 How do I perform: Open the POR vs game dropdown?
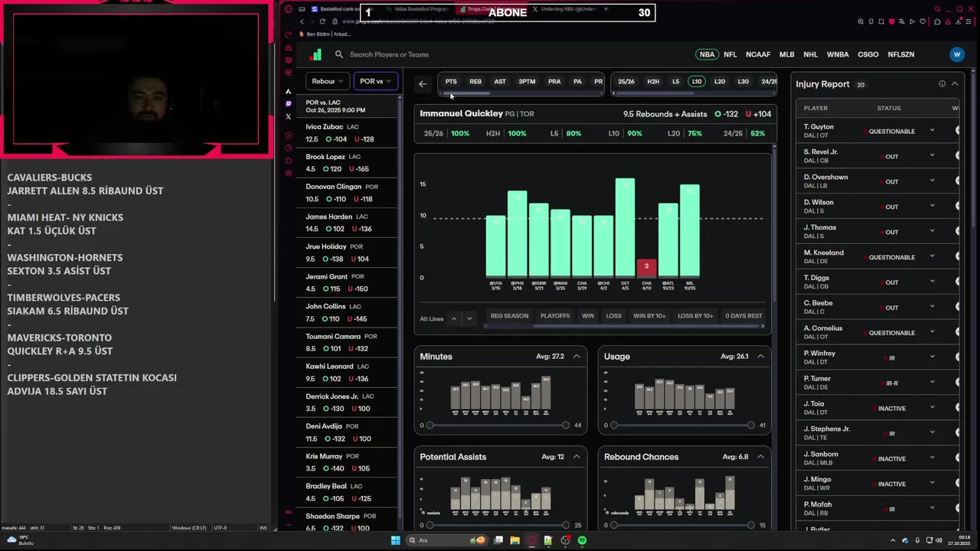[x=375, y=81]
